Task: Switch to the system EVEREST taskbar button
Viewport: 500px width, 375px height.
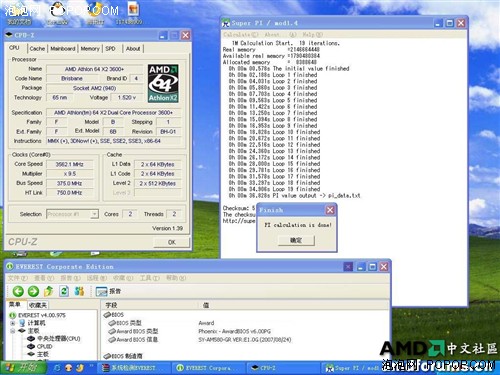Action: click(133, 368)
